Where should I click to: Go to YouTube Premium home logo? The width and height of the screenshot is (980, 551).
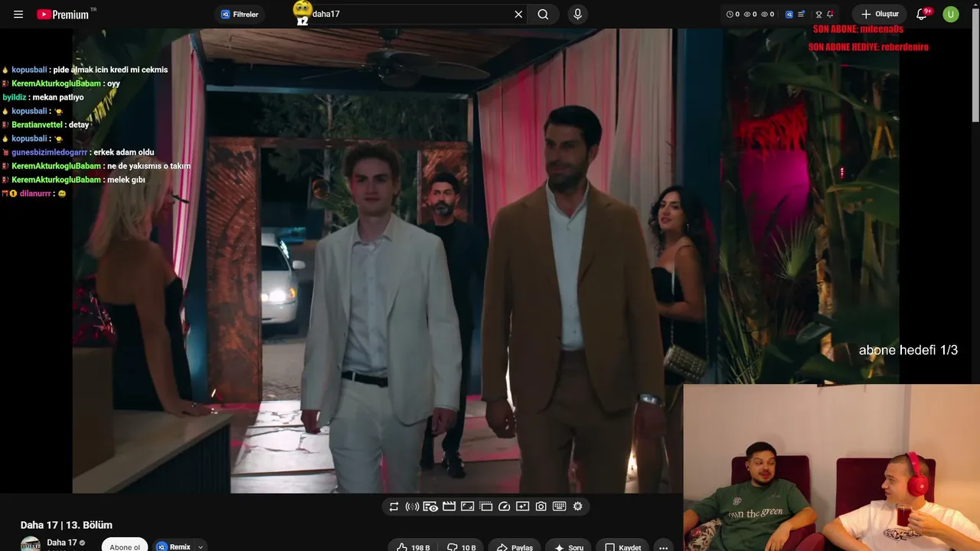pyautogui.click(x=63, y=15)
